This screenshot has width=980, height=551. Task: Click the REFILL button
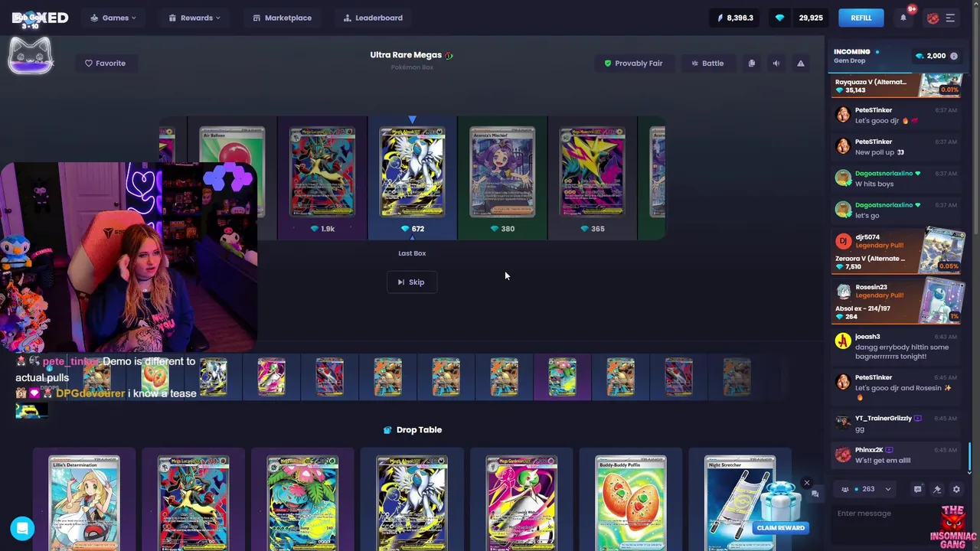[x=861, y=18]
